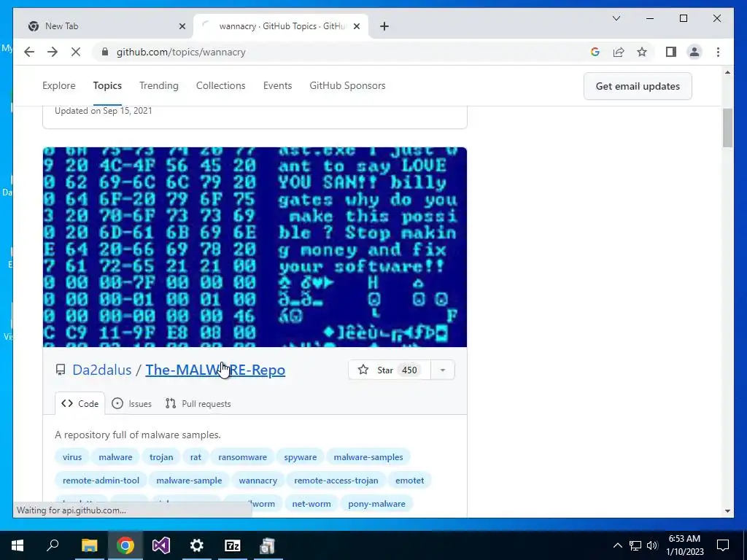Open the Collections navigation item
The width and height of the screenshot is (747, 560).
[x=220, y=86]
